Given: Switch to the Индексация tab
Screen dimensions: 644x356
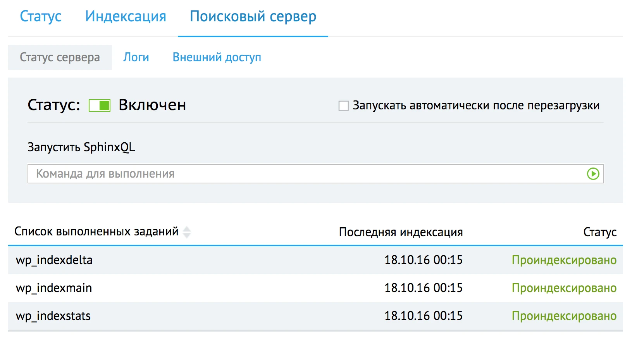Looking at the screenshot, I should click(126, 16).
